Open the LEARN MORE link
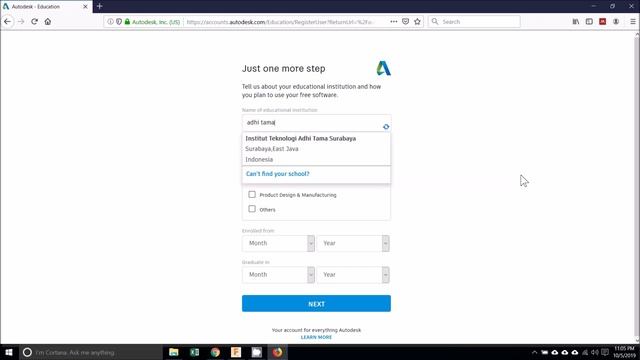This screenshot has height=360, width=640. click(x=316, y=337)
